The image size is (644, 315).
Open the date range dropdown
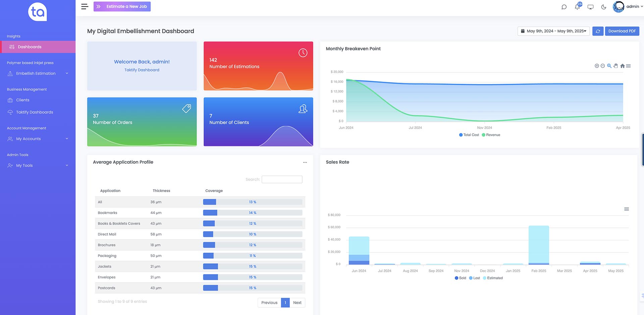click(x=553, y=31)
